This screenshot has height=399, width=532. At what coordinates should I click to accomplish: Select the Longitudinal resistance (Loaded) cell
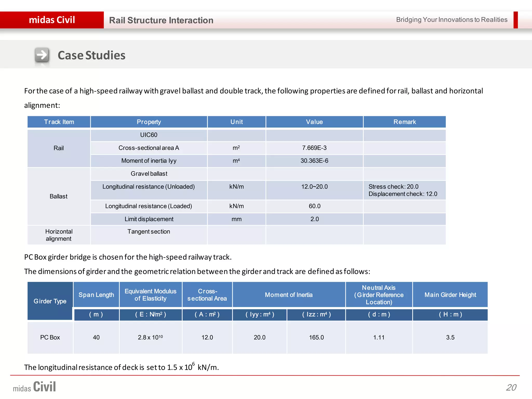(x=149, y=206)
